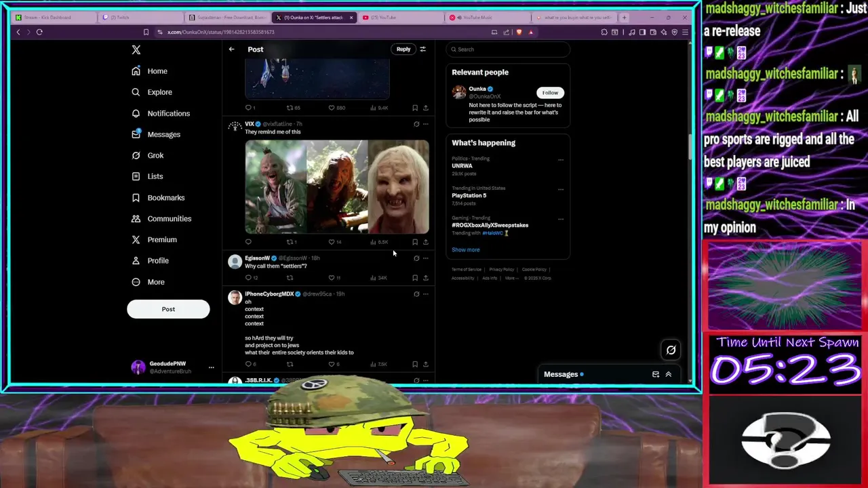Open More options on iPhoneCyborgMDX post
The image size is (868, 488).
click(x=426, y=294)
